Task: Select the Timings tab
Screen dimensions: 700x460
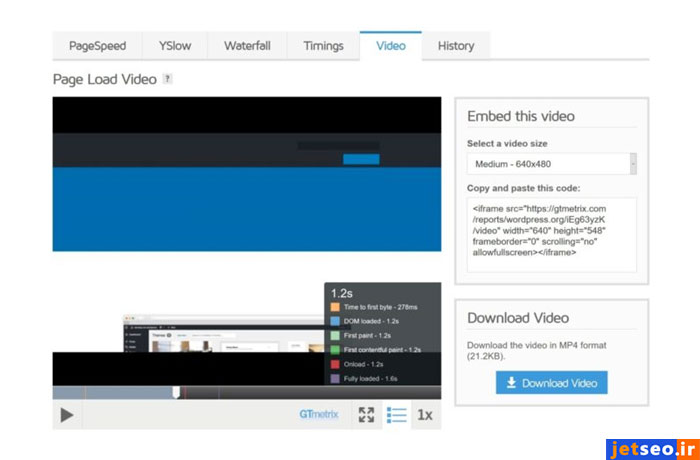Action: [323, 46]
